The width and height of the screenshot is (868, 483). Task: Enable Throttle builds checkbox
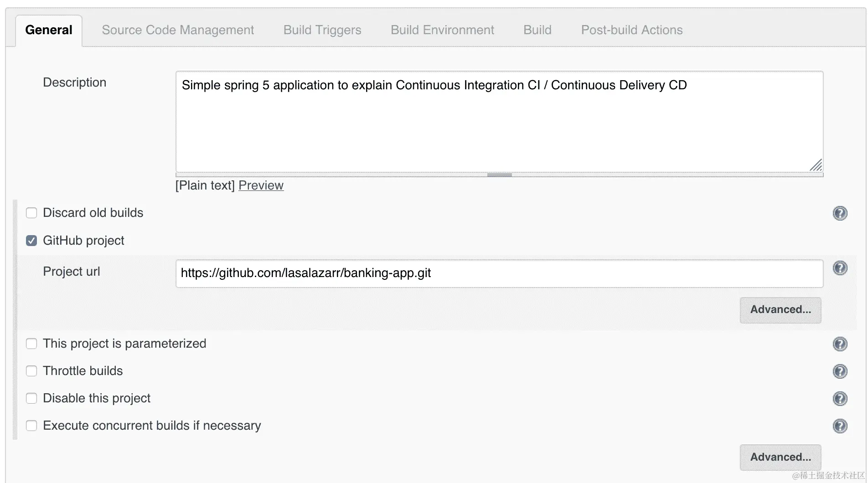coord(31,371)
